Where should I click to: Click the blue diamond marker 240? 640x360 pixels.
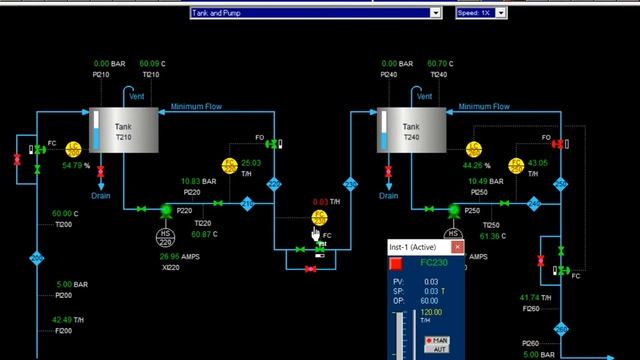pos(534,203)
